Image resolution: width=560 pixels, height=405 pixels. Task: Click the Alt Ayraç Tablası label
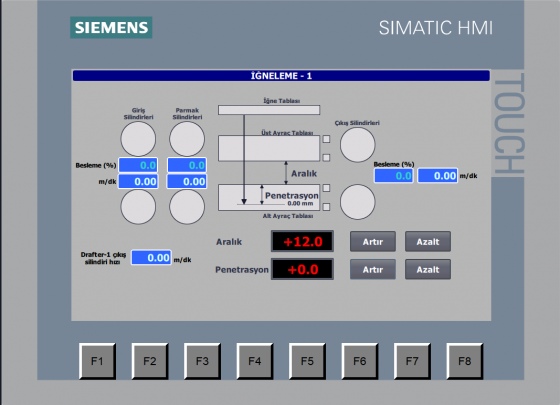[288, 216]
